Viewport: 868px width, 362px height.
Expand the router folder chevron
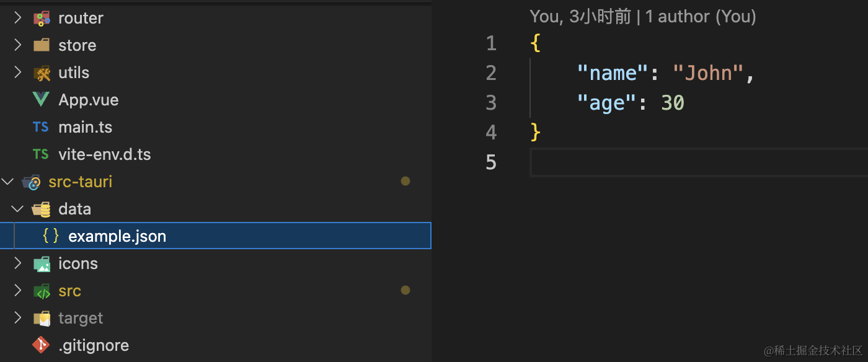click(18, 18)
